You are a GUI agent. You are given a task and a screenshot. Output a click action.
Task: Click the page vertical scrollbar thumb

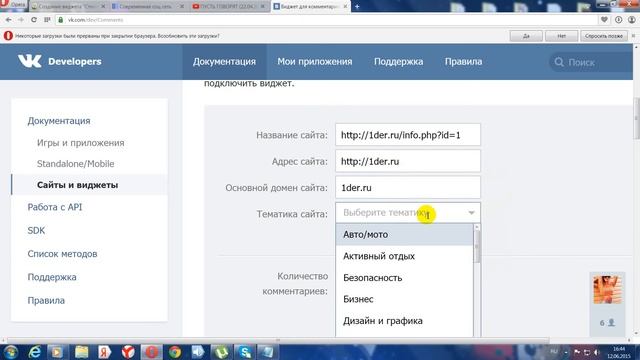(636, 118)
